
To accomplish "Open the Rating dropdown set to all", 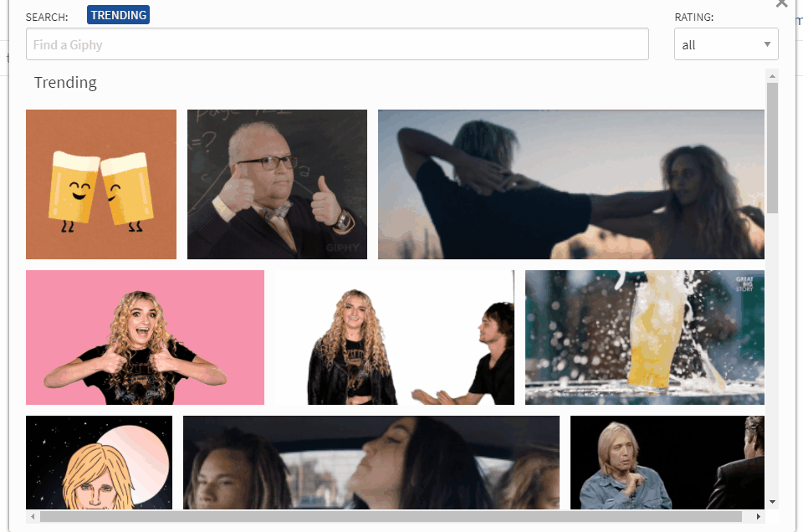I will (x=726, y=44).
